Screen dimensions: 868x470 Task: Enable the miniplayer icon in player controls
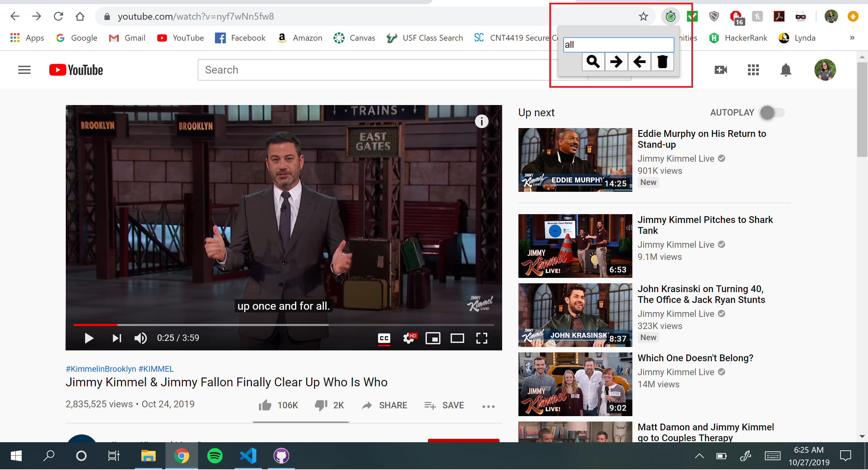pos(433,338)
